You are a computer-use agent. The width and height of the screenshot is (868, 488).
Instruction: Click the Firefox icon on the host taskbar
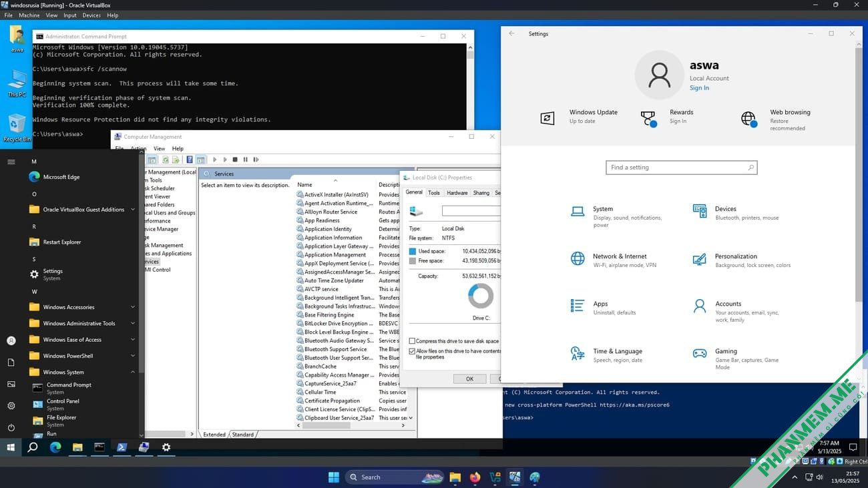tap(475, 477)
